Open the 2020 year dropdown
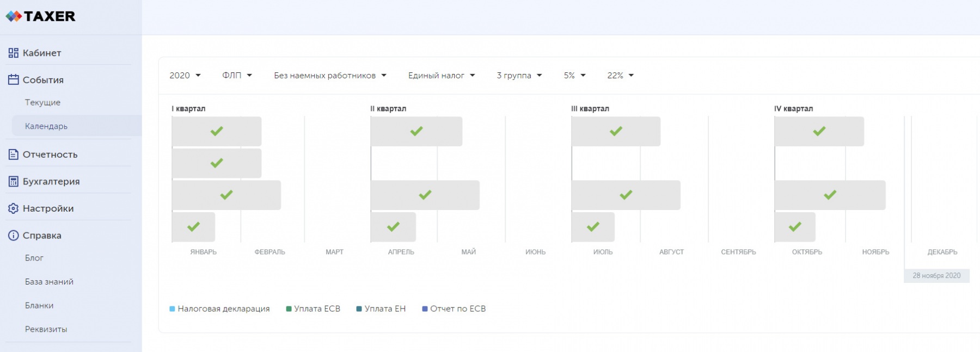980x352 pixels. coord(185,76)
